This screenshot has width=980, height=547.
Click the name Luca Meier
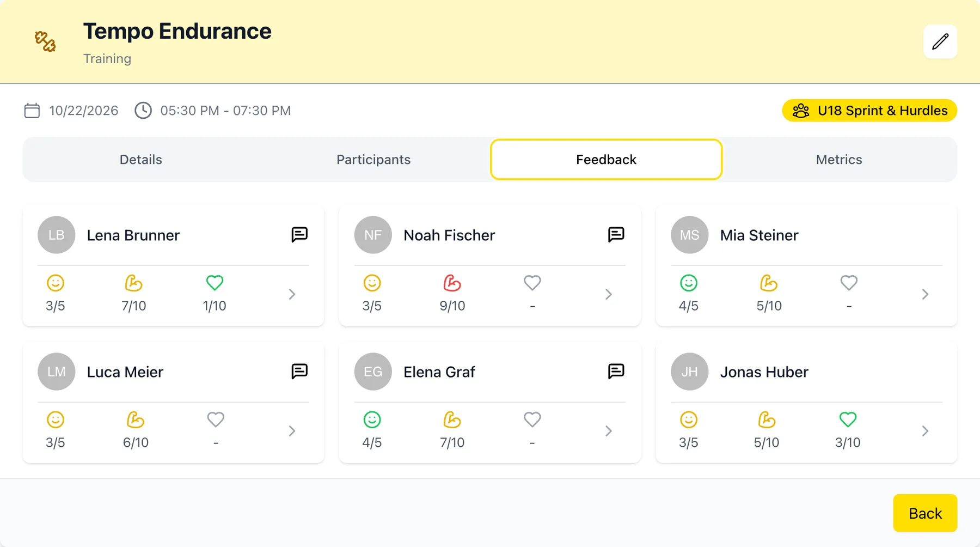pos(125,372)
